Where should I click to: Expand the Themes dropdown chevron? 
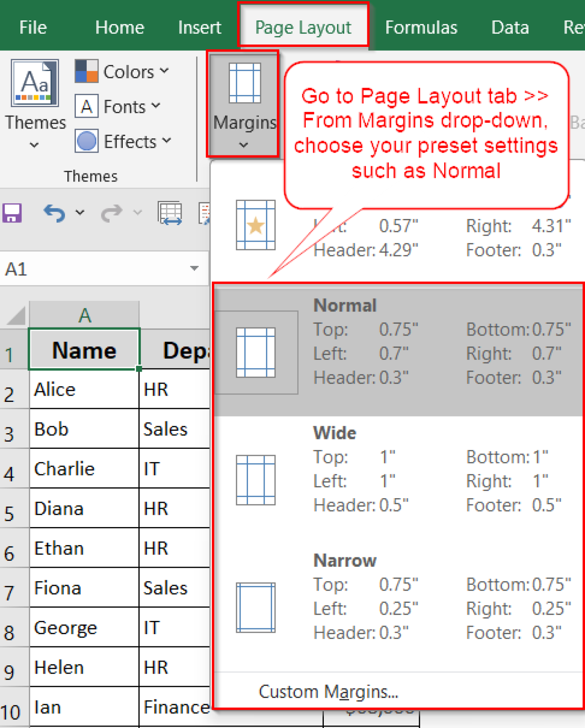[33, 145]
